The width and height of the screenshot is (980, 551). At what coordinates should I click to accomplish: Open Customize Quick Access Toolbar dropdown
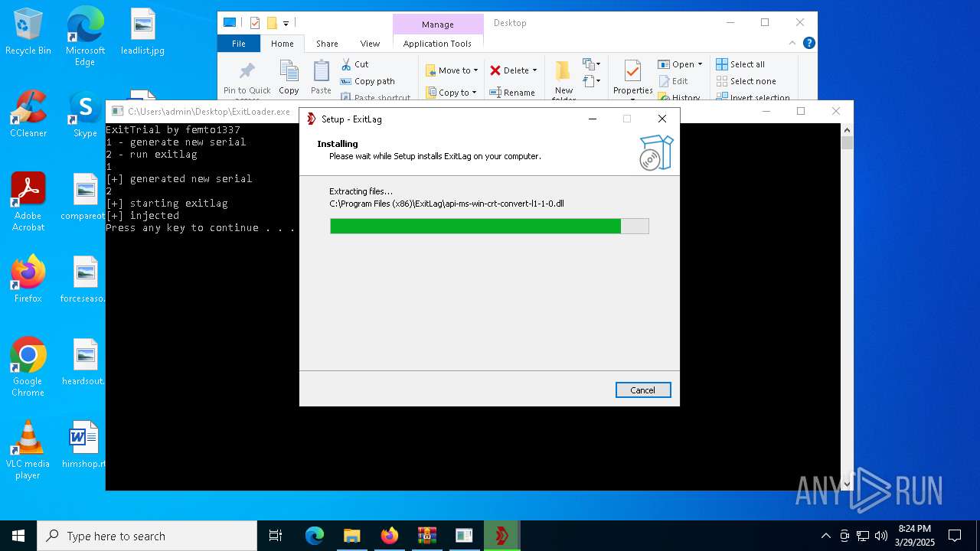tap(286, 23)
